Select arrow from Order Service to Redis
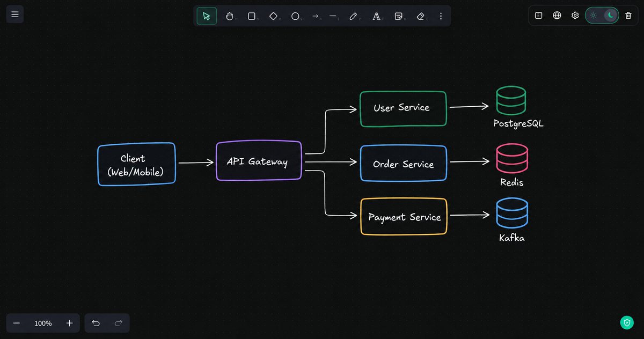This screenshot has width=644, height=339. pyautogui.click(x=470, y=161)
